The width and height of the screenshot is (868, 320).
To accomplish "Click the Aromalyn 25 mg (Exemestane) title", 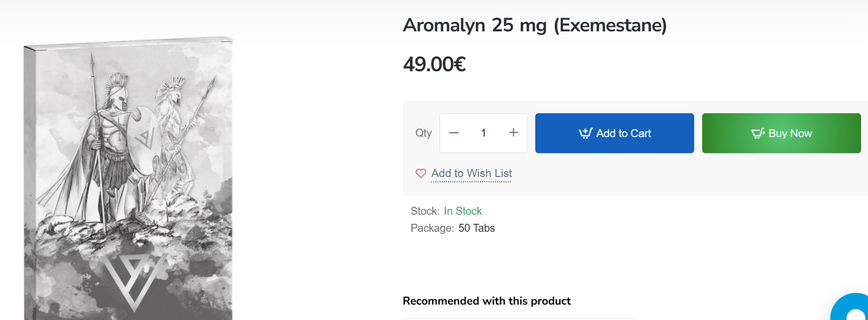I will pos(535,25).
